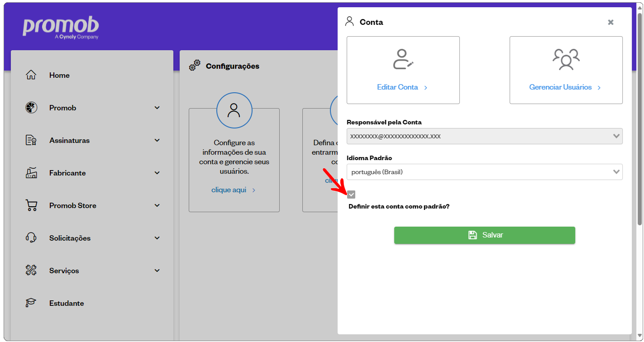Select Fabricante menu item label
Screen dimensions: 644x342
tap(67, 173)
